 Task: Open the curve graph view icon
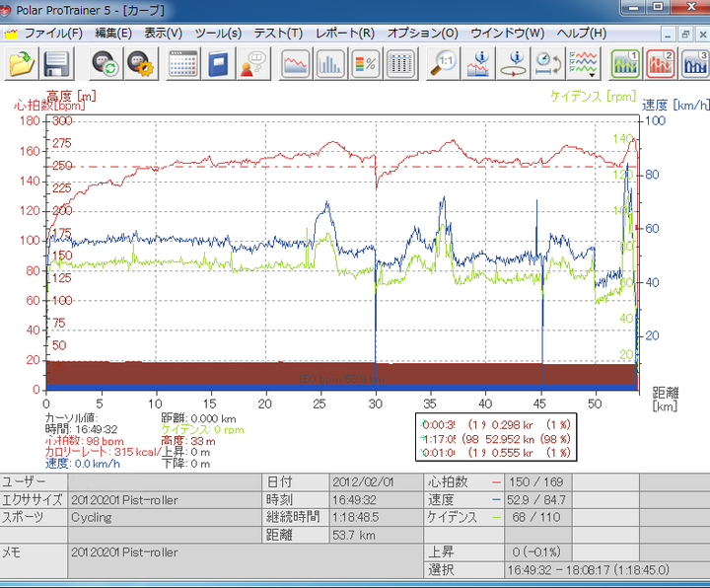click(295, 65)
